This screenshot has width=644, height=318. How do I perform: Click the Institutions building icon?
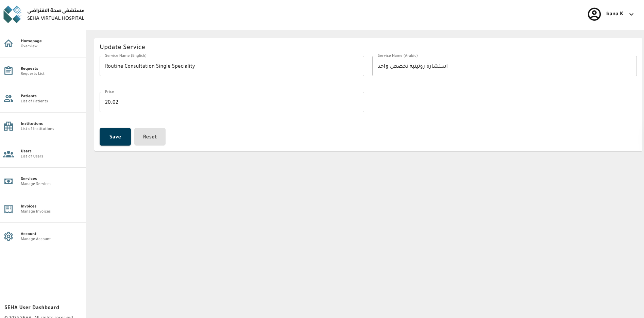tap(9, 126)
